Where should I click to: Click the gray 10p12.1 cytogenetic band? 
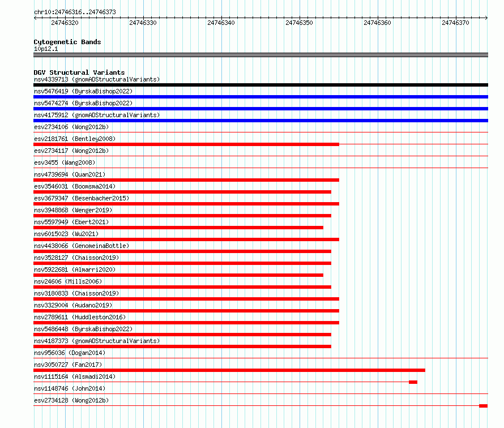pos(260,55)
